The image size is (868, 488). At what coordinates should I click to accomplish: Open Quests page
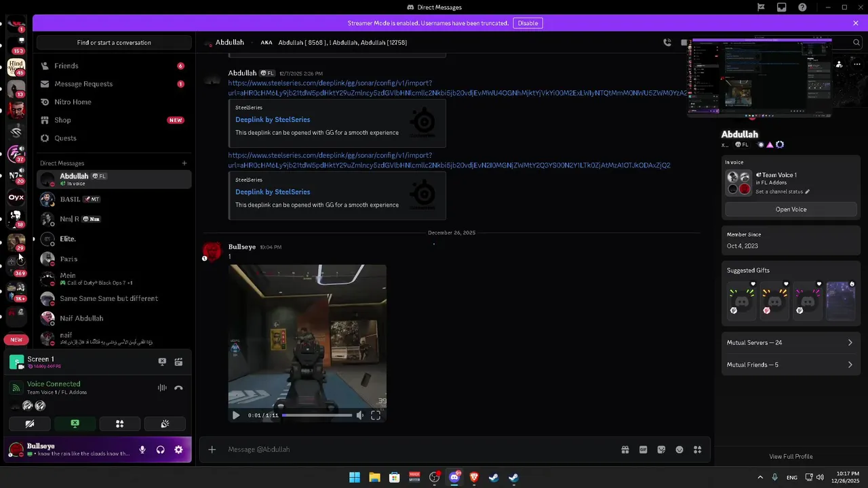click(114, 138)
